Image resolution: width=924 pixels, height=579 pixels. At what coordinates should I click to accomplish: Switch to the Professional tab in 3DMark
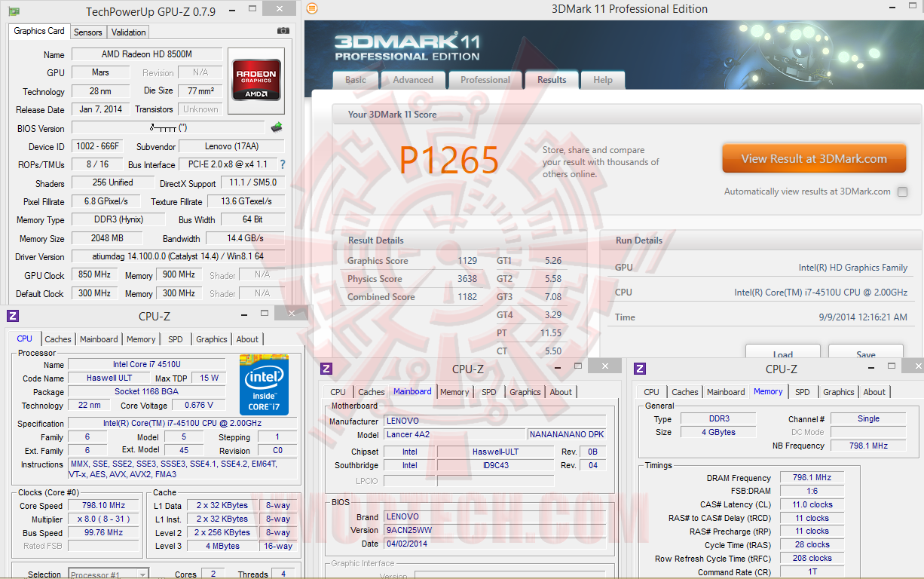[485, 80]
